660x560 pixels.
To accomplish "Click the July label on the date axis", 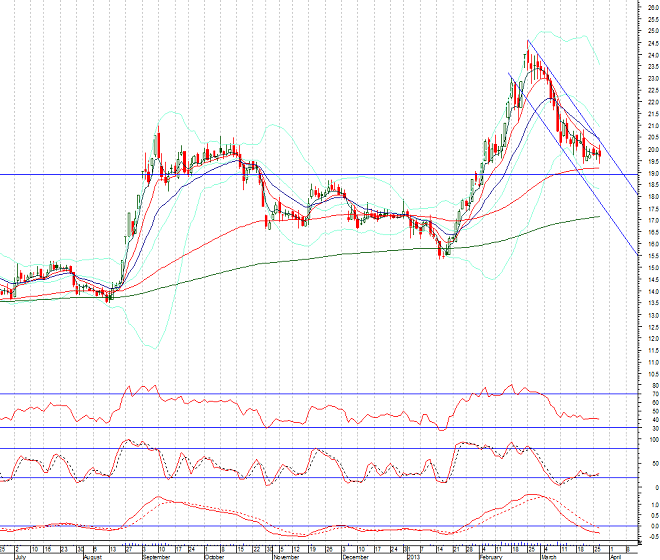I will click(19, 555).
